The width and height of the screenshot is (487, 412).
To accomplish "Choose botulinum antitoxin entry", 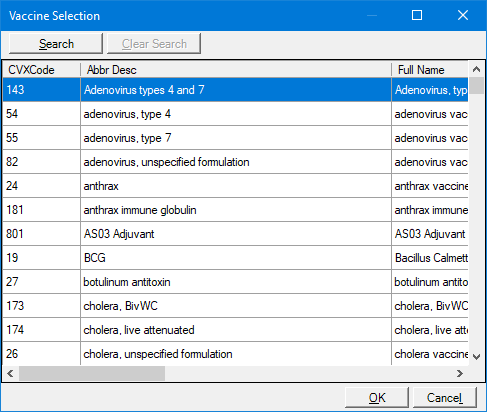I will click(235, 282).
